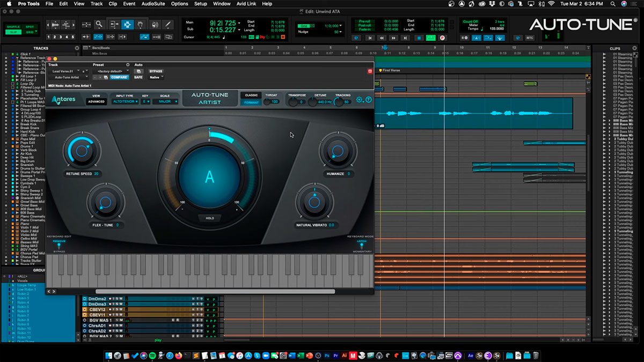Open the Native plugin format dropdown
Viewport: 644px width, 362px height.
(x=156, y=77)
